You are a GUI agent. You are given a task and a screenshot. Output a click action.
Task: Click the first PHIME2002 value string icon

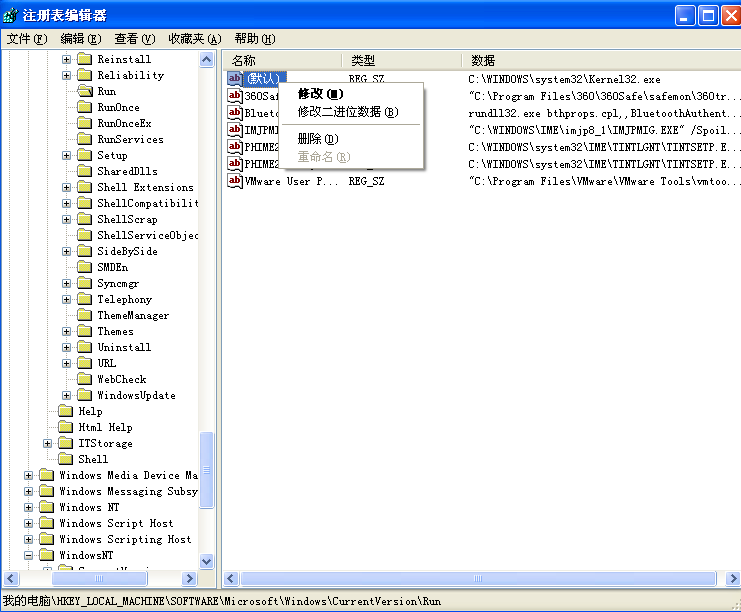pos(235,147)
